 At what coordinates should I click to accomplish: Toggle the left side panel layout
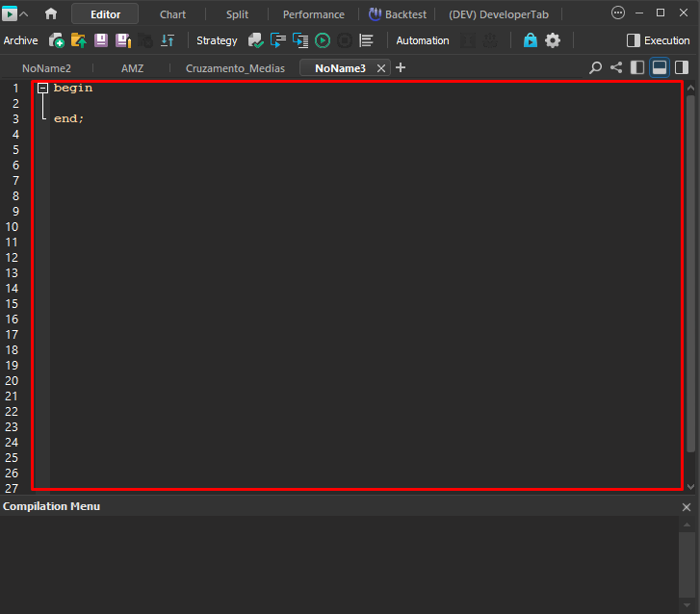pyautogui.click(x=637, y=67)
